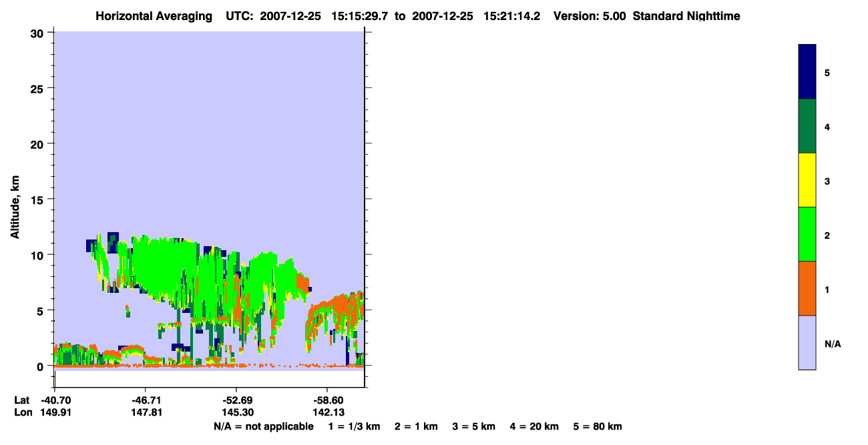The image size is (868, 445).
Task: Click the '3 = 5 km' legend note
Action: click(x=474, y=426)
